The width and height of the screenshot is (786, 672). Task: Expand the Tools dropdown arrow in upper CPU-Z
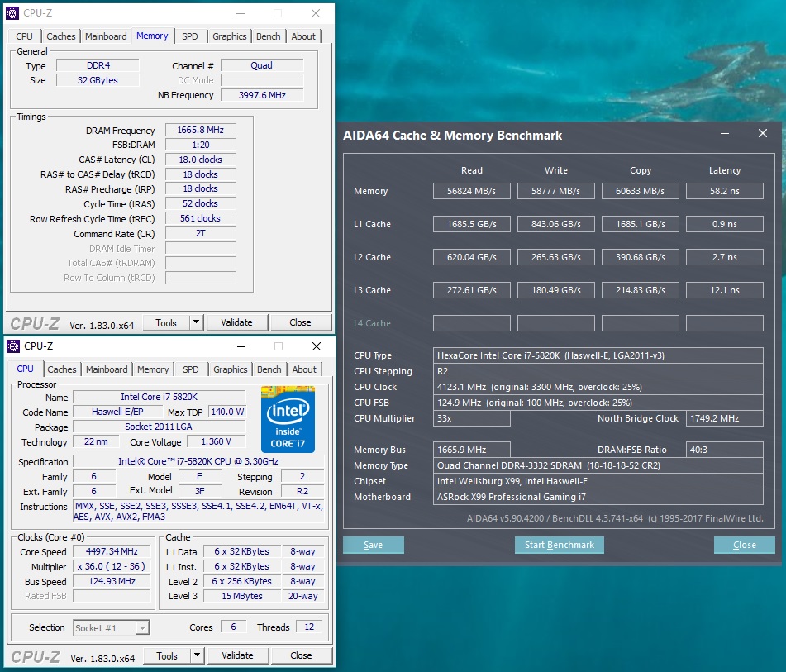point(196,322)
